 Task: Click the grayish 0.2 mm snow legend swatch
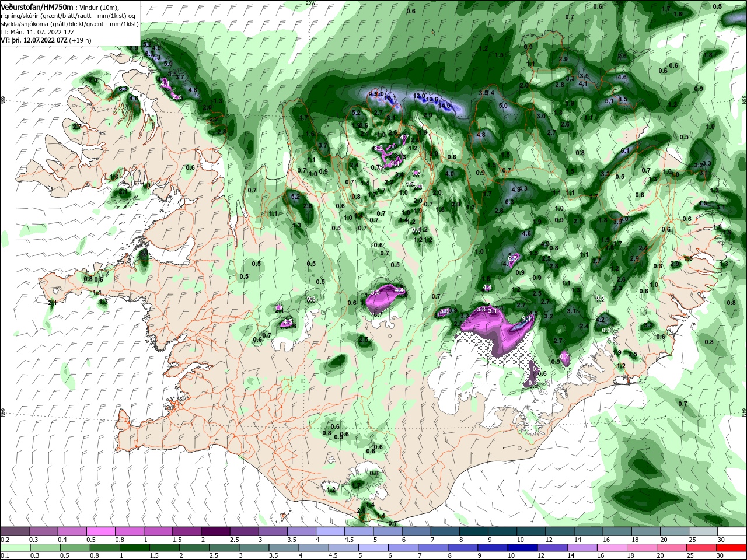pos(15,531)
